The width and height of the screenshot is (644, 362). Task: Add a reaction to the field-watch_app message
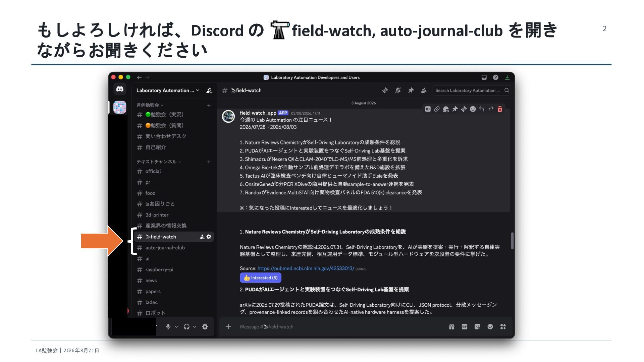(x=473, y=109)
